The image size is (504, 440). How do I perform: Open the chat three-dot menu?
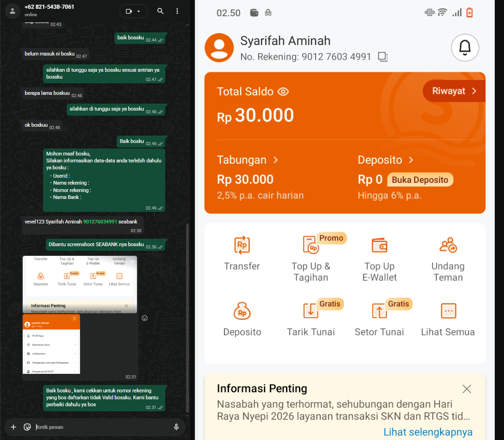(177, 11)
